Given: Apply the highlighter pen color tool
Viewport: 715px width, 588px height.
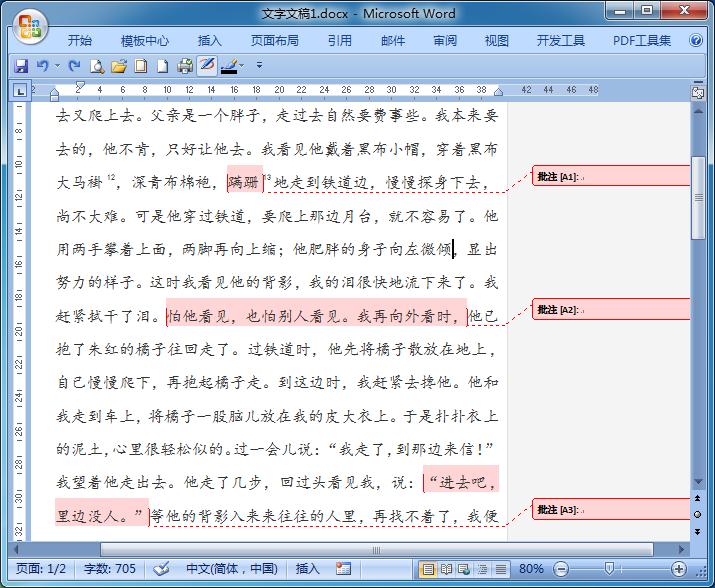Looking at the screenshot, I should coord(229,66).
